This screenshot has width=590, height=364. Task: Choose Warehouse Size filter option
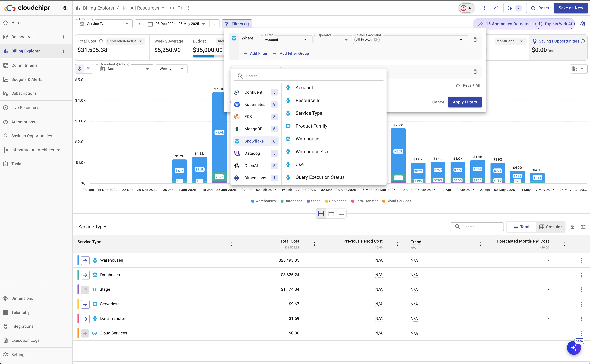(312, 152)
